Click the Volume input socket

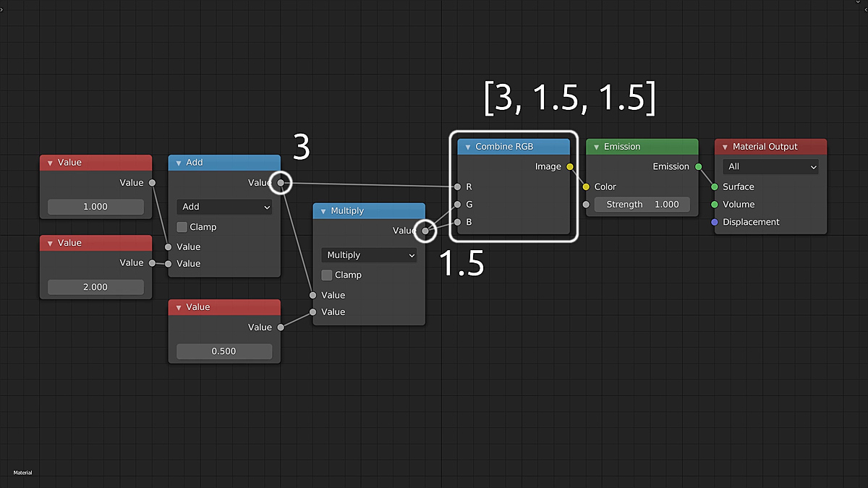(715, 205)
